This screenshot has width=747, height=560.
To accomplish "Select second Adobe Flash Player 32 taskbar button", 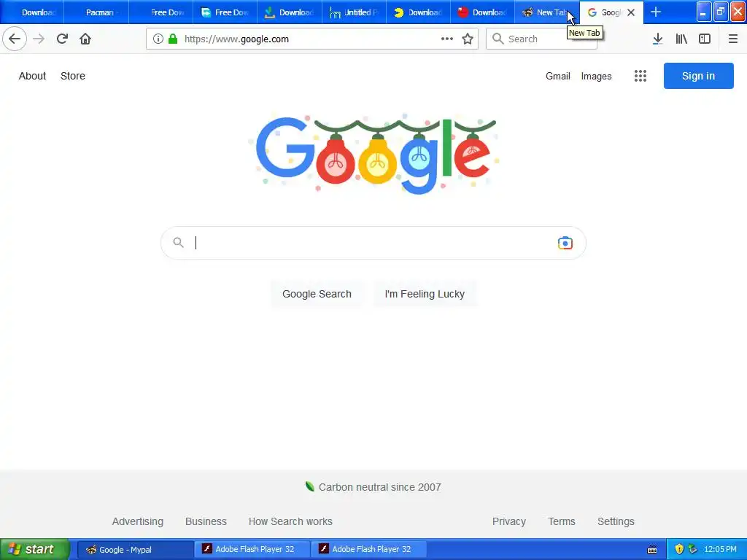I will pyautogui.click(x=369, y=550).
